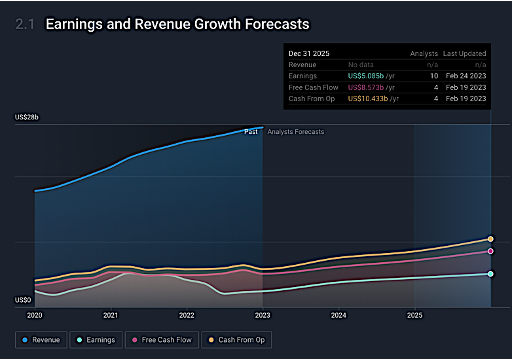
Task: Click the Free Cash Flow value US$8.573b
Action: coord(366,87)
